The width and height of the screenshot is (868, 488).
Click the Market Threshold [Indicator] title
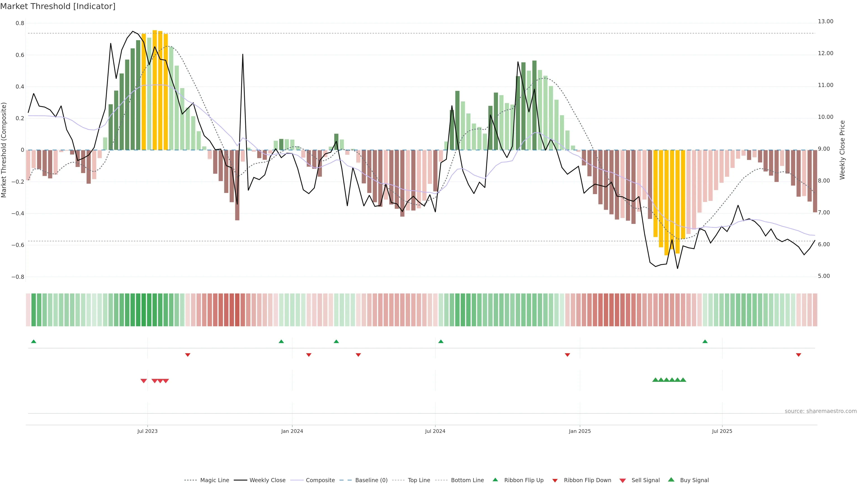click(58, 6)
